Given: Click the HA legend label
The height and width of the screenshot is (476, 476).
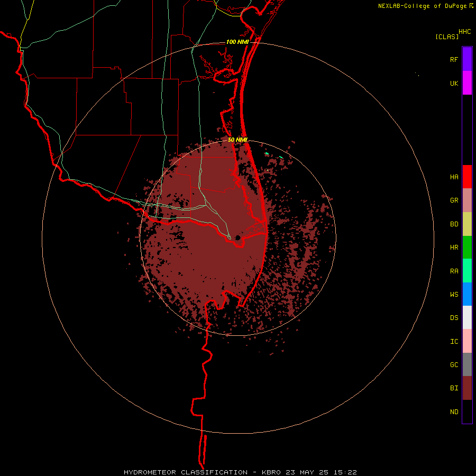Looking at the screenshot, I should pos(454,177).
